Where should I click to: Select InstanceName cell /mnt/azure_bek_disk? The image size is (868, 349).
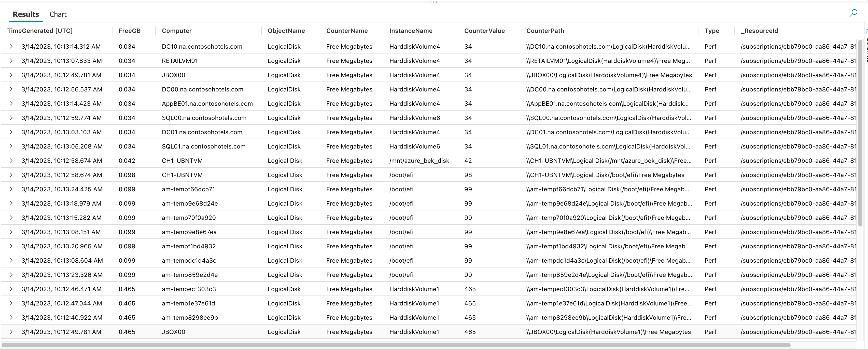click(x=419, y=160)
